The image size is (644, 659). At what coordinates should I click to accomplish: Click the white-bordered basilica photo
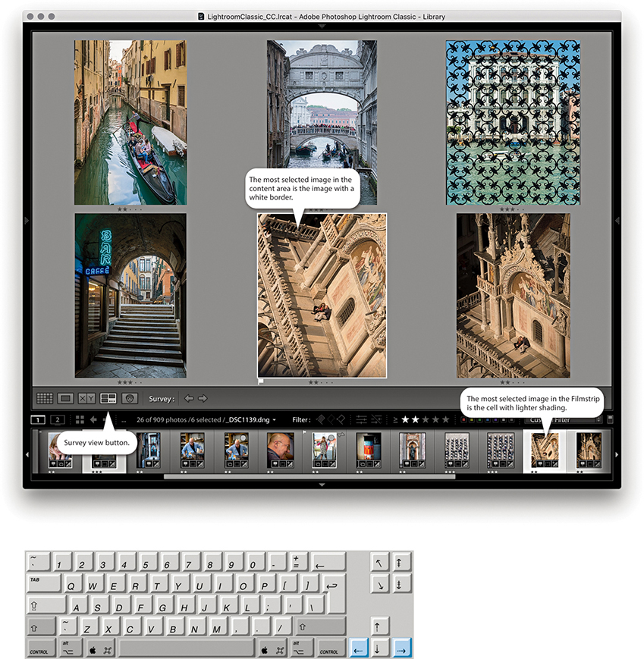tap(322, 296)
